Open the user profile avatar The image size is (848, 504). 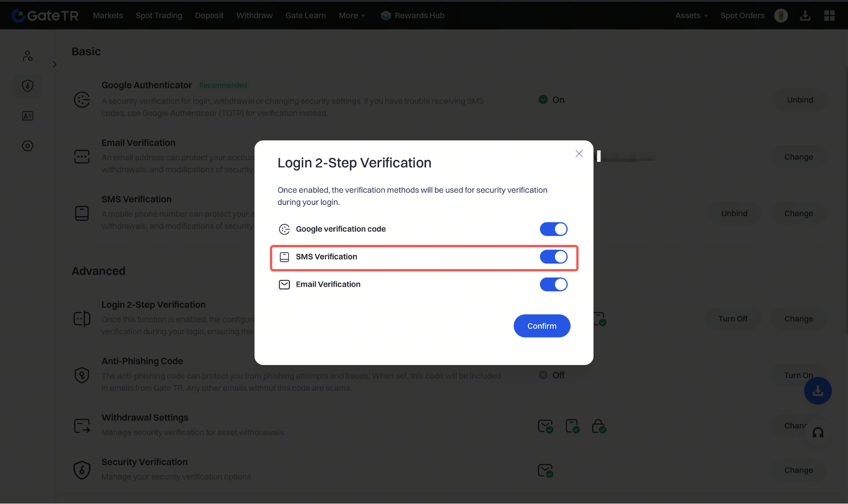[781, 16]
